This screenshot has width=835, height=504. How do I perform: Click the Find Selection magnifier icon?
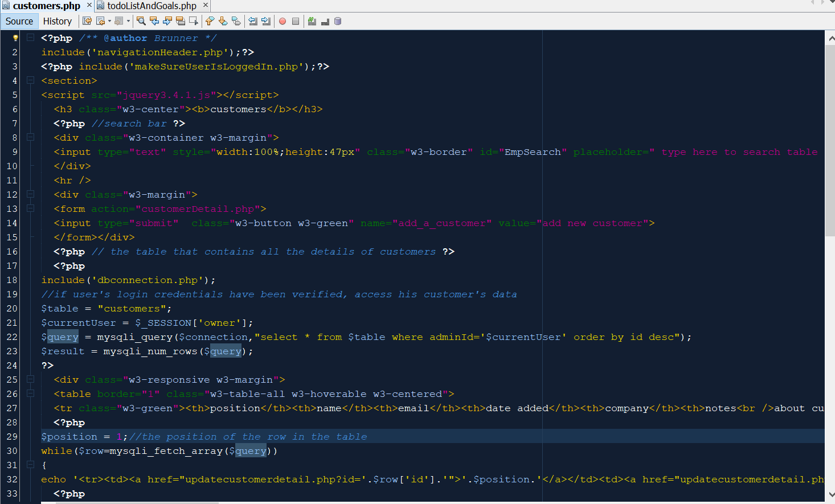(x=141, y=21)
